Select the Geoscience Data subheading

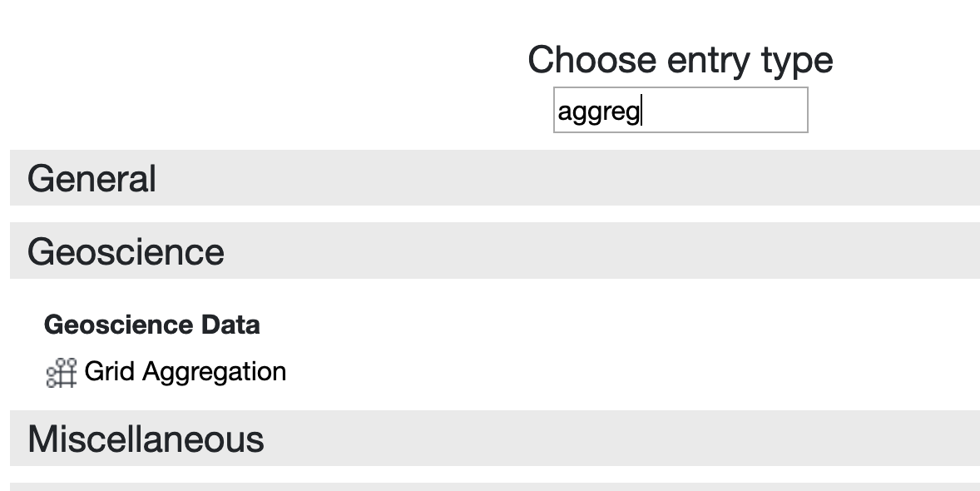click(152, 325)
